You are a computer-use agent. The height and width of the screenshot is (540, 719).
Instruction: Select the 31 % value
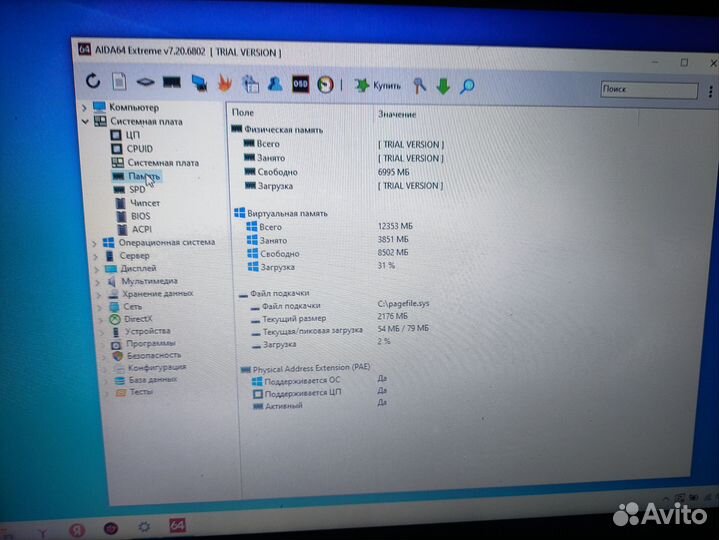386,265
